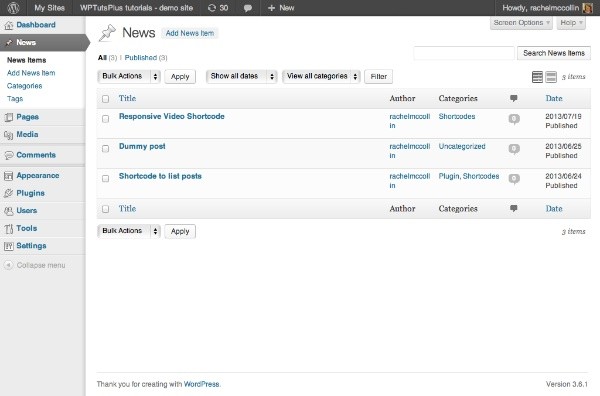Click the Tools icon in sidebar
This screenshot has height=396, width=600.
[8, 229]
